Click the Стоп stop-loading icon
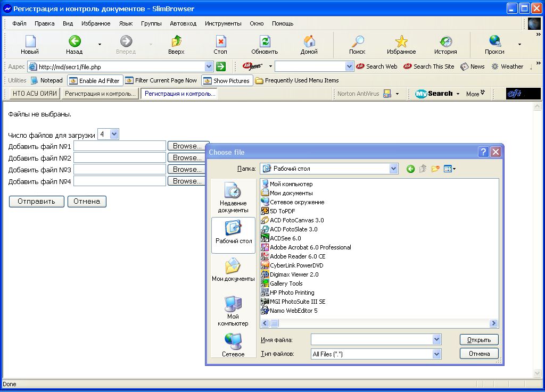Image resolution: width=545 pixels, height=392 pixels. coord(220,41)
